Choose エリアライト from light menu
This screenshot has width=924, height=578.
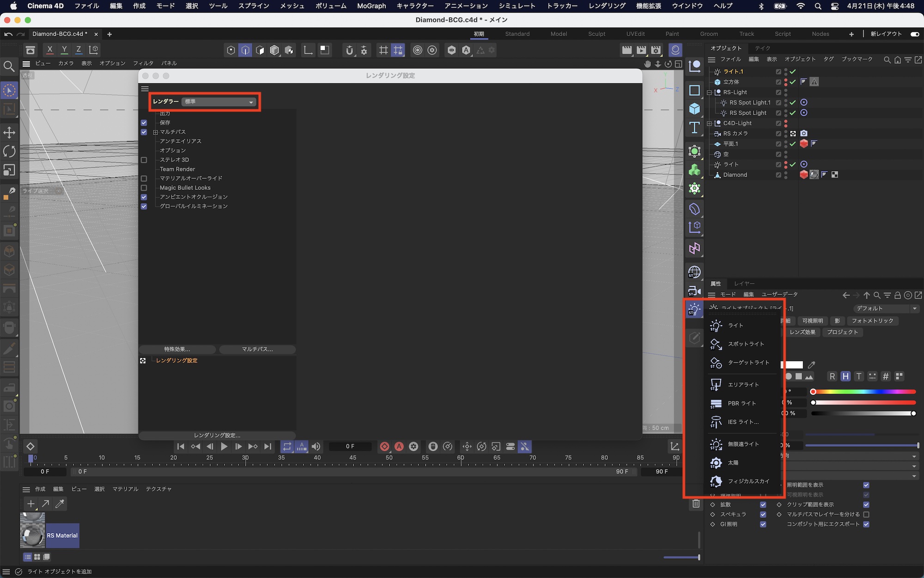[x=743, y=385]
